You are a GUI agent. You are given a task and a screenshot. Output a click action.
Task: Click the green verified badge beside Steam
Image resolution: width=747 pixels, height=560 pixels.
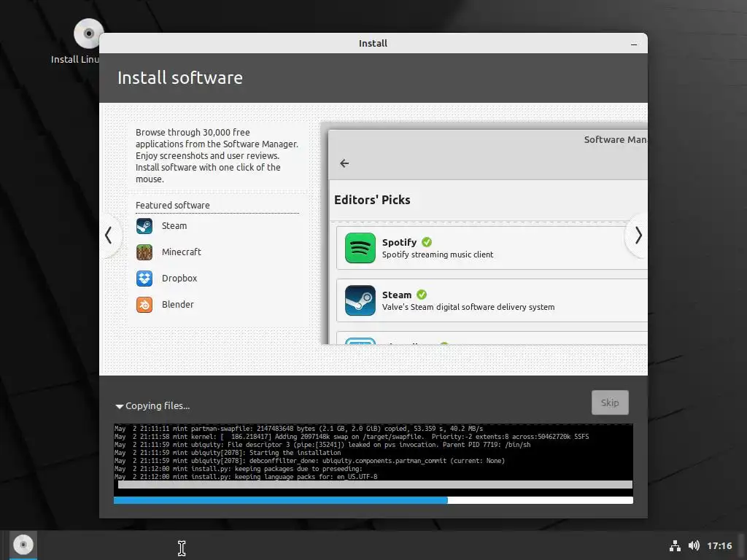coord(422,295)
